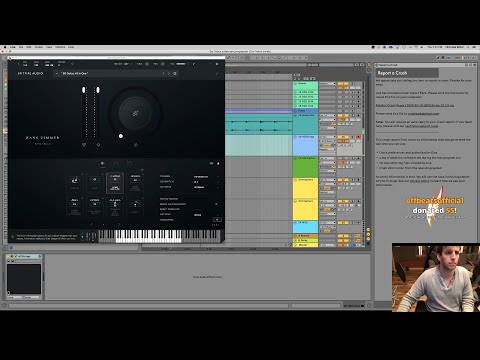Fold the top green group track
The image size is (480, 360).
point(295,84)
